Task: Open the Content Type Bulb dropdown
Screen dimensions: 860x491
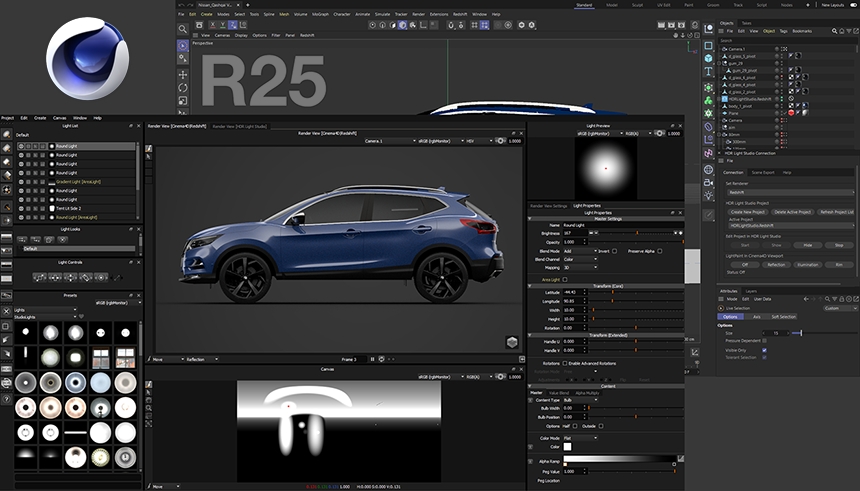Action: coord(579,400)
